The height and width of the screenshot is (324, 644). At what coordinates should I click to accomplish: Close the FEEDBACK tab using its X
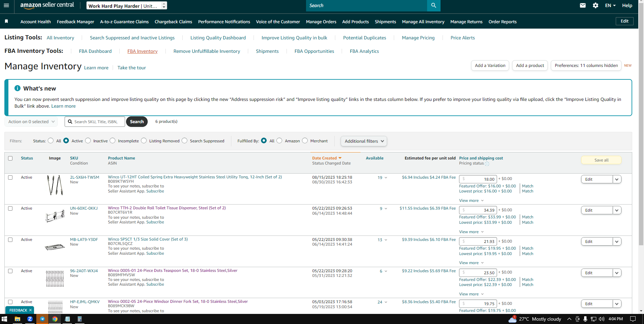click(30, 310)
